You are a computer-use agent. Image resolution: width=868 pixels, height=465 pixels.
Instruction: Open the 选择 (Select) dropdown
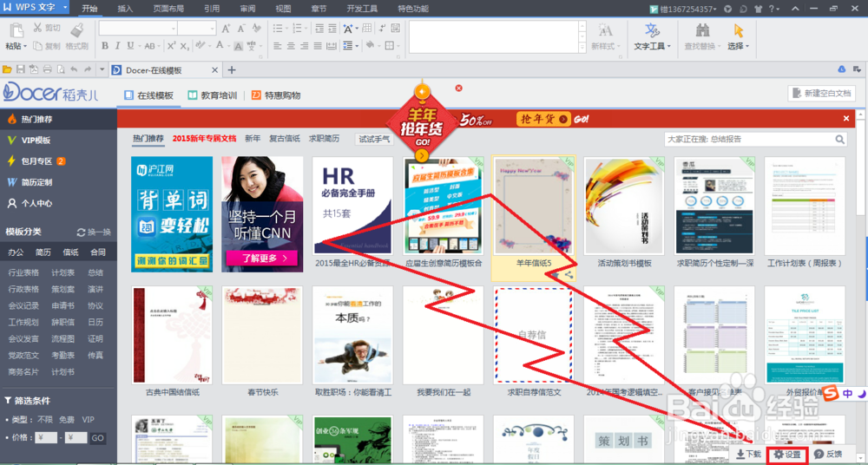tap(738, 47)
